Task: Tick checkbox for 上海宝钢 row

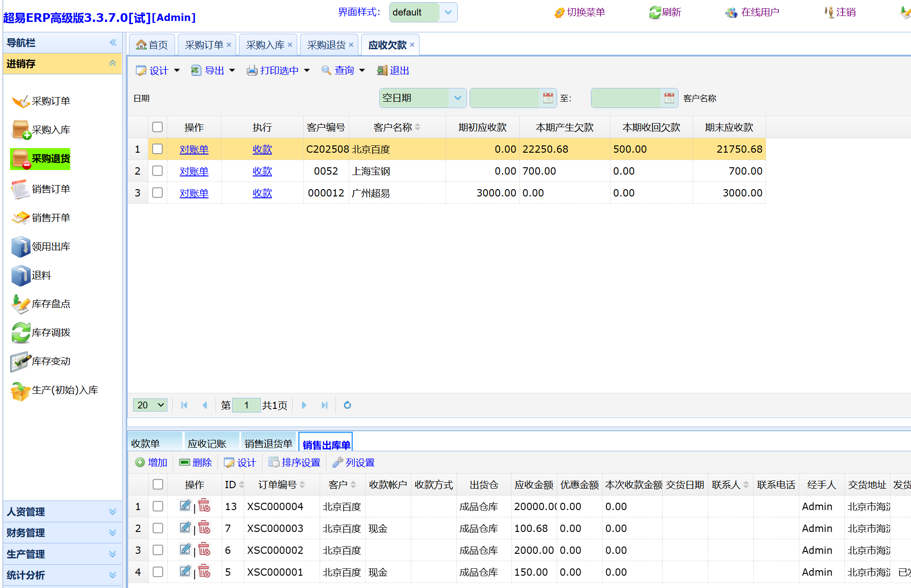Action: coord(157,171)
